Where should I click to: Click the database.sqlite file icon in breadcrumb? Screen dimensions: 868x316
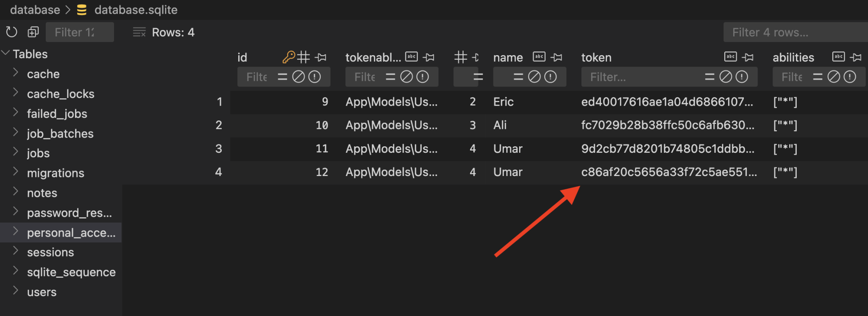click(x=82, y=10)
